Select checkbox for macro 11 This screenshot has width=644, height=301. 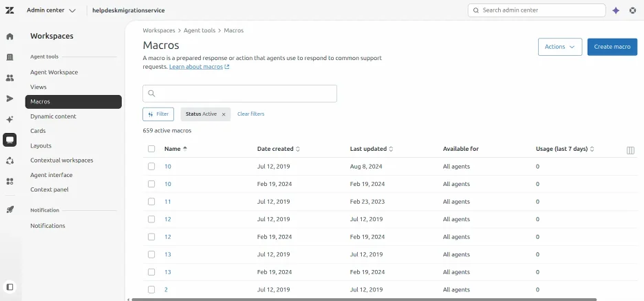point(151,202)
